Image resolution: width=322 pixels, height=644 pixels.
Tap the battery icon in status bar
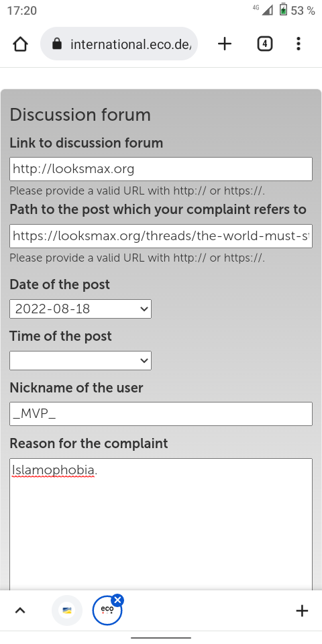283,9
